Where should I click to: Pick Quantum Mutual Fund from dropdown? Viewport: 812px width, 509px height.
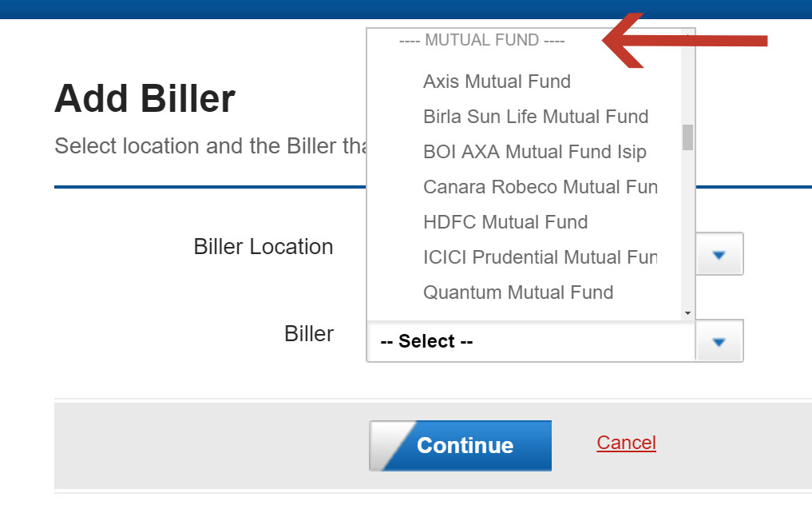tap(517, 292)
